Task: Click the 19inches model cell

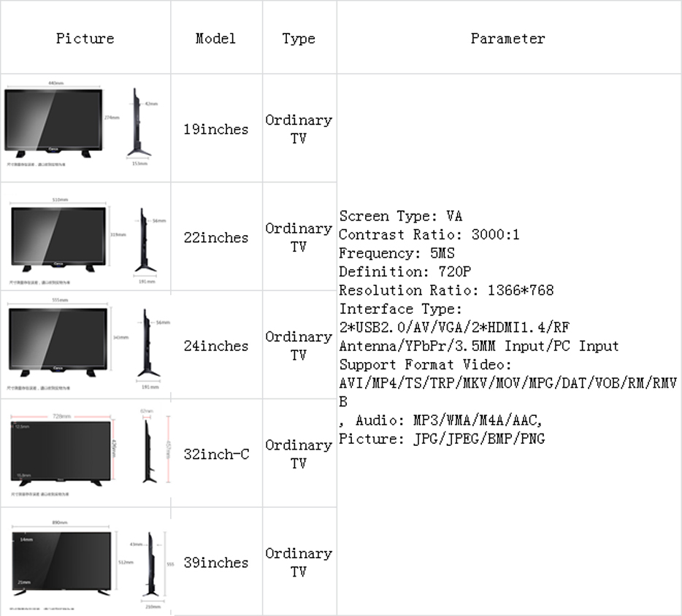Action: (x=216, y=129)
